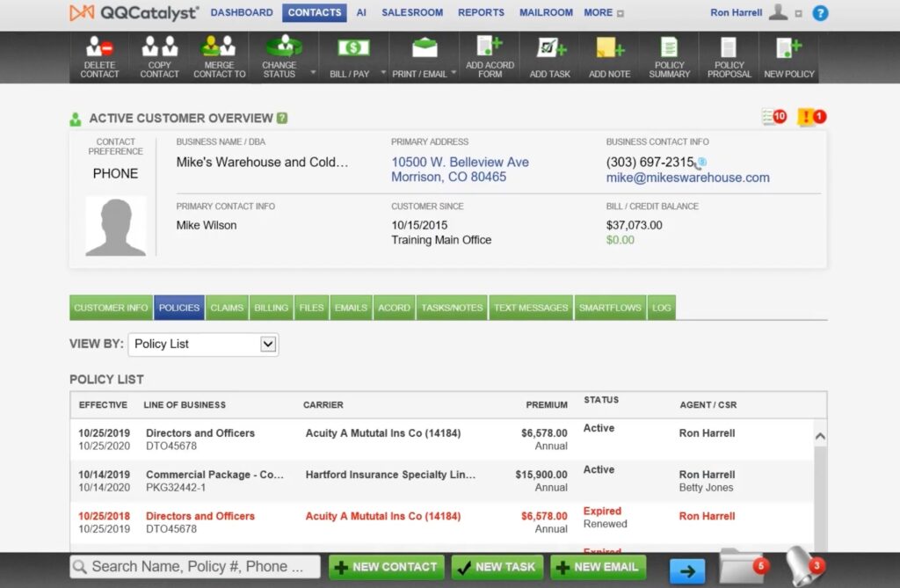This screenshot has width=900, height=588.
Task: Open the ACORD tab
Action: pos(394,308)
